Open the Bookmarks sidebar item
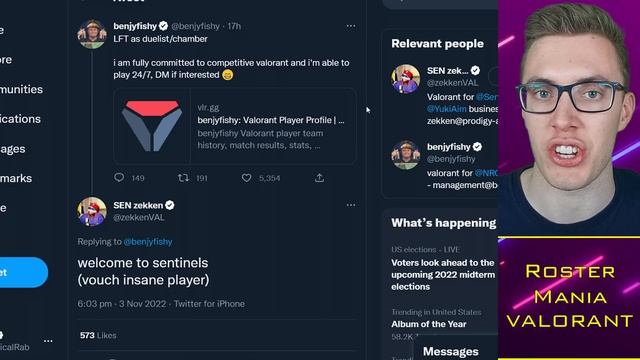 pyautogui.click(x=16, y=178)
